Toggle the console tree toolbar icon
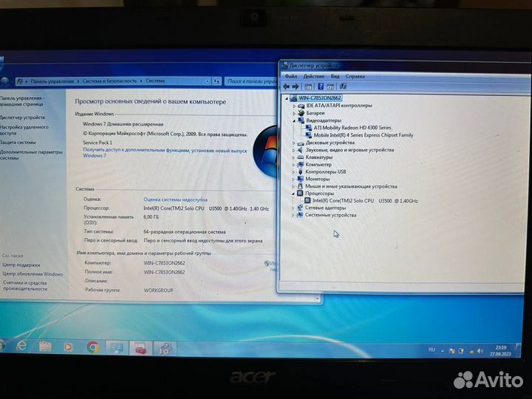 [308, 87]
